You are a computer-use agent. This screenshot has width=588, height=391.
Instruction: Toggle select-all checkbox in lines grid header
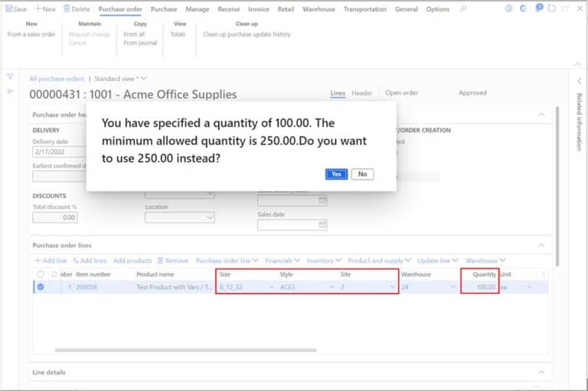pos(41,274)
